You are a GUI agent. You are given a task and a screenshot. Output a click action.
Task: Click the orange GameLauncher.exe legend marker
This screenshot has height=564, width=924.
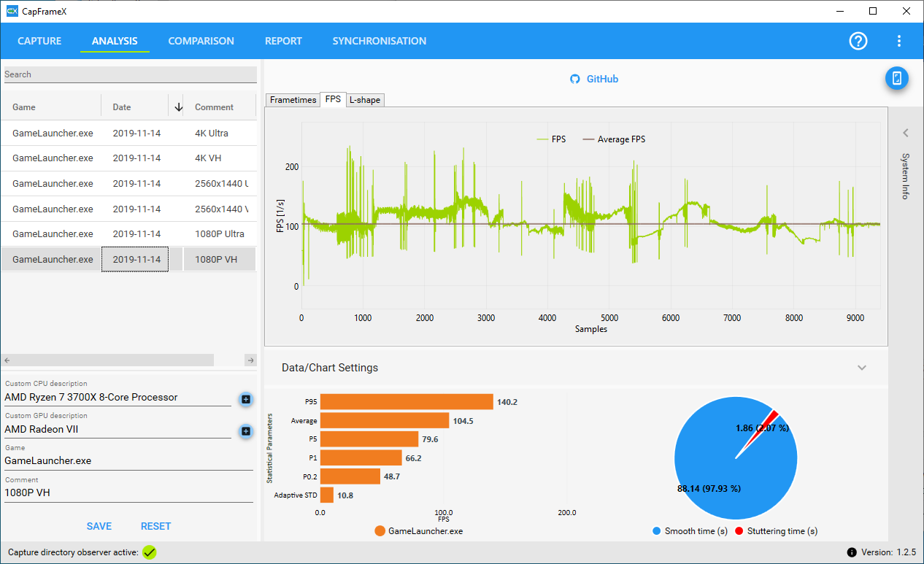(x=380, y=531)
